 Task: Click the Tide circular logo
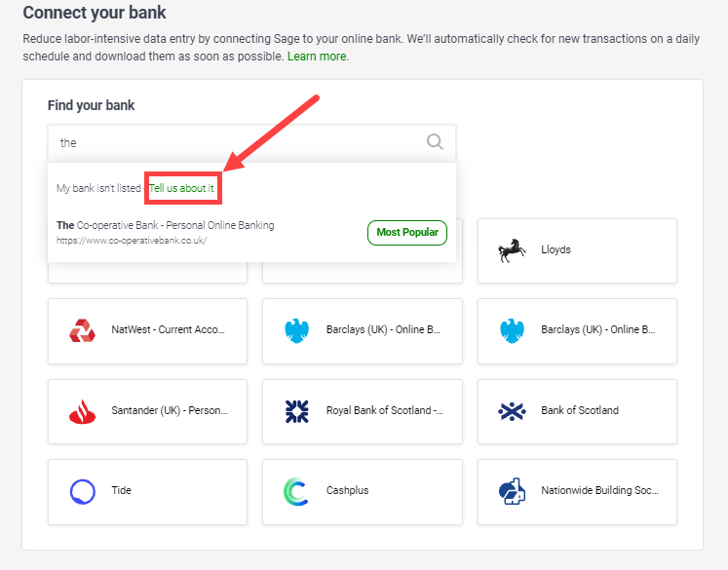tap(83, 491)
